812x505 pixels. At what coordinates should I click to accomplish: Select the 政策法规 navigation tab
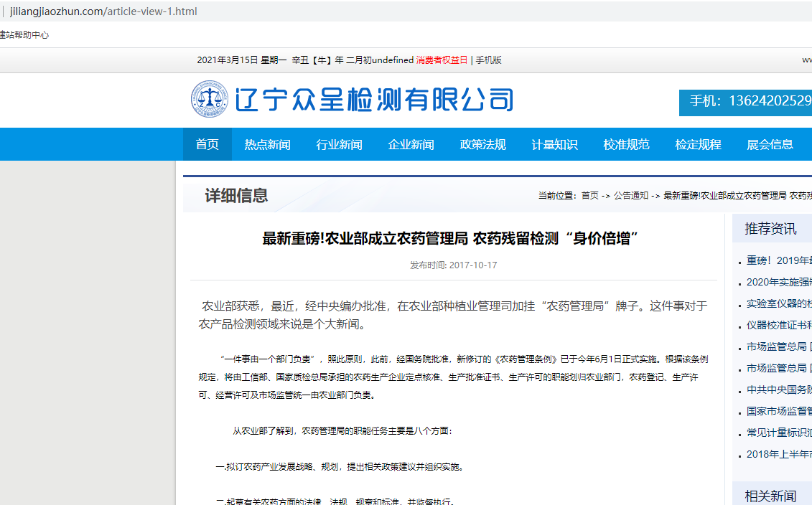[482, 144]
